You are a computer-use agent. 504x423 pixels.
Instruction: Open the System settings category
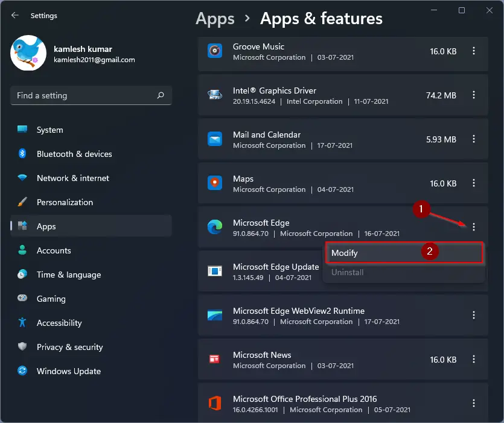point(91,130)
